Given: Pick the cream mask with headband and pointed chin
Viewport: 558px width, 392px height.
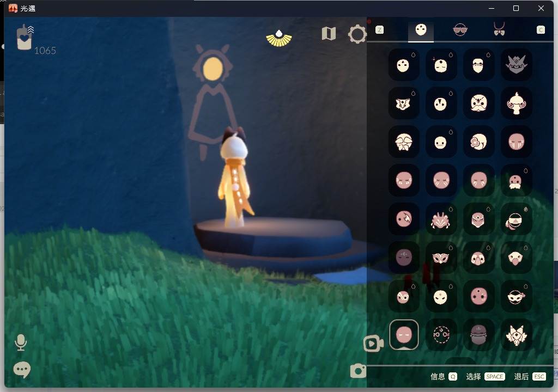Looking at the screenshot, I should 478,65.
